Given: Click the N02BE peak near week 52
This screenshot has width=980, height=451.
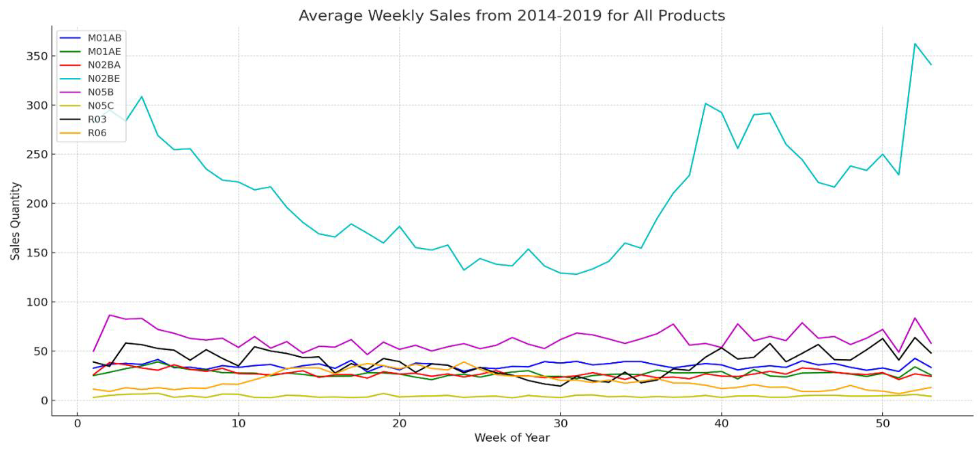Looking at the screenshot, I should [x=915, y=44].
